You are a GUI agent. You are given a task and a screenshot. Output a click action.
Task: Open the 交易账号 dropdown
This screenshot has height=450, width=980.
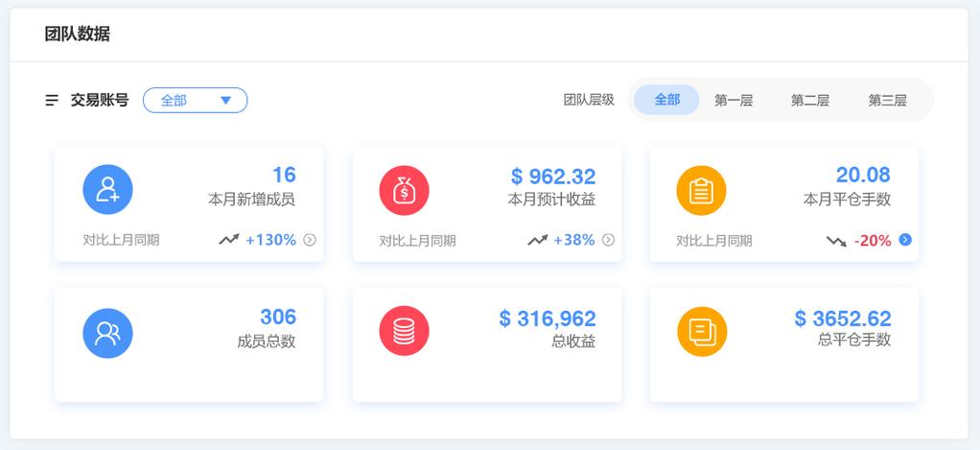[195, 100]
